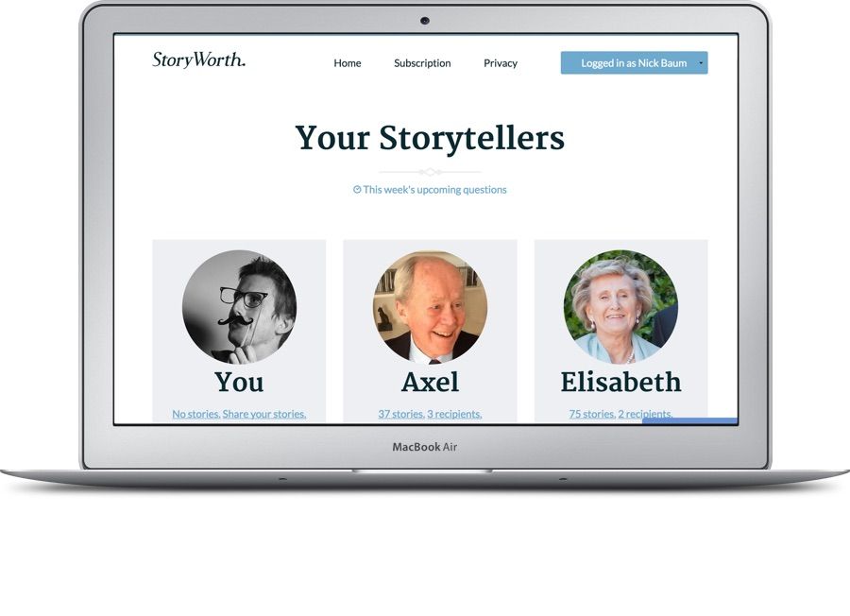Open This week's upcoming questions link
The height and width of the screenshot is (616, 850).
point(434,189)
